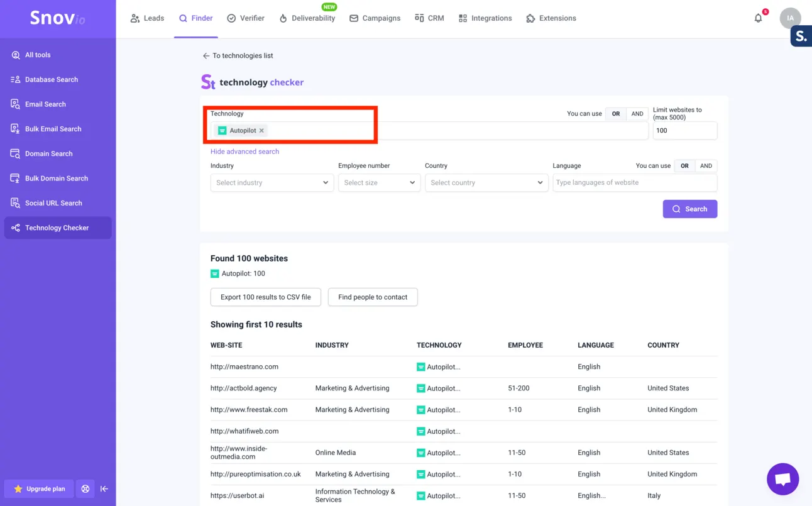Click the Search button
Viewport: 812px width, 506px height.
click(690, 209)
